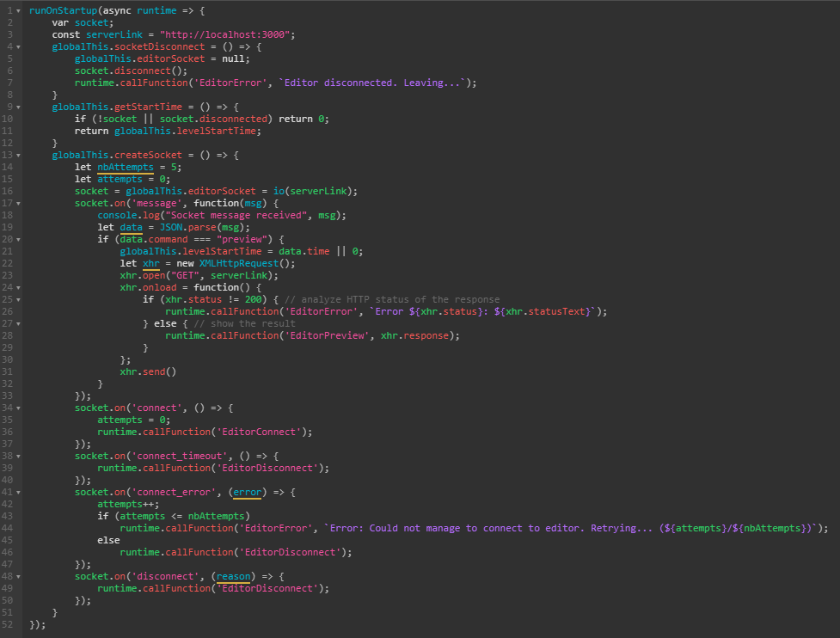
Task: Click the 'connect_timeout' string on line 38
Action: pos(180,457)
